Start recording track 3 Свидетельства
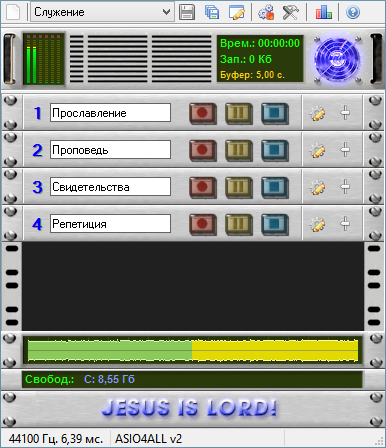This screenshot has width=386, height=448. pos(203,187)
